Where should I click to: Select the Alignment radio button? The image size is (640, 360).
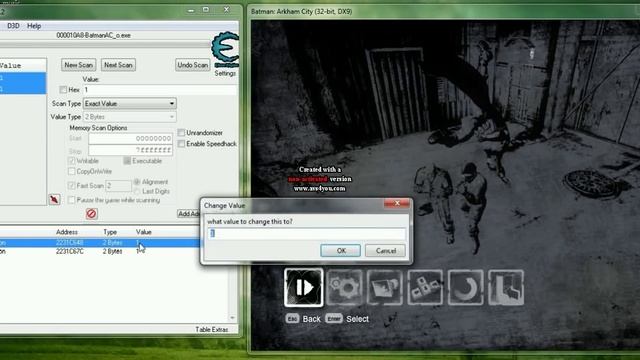(x=137, y=182)
